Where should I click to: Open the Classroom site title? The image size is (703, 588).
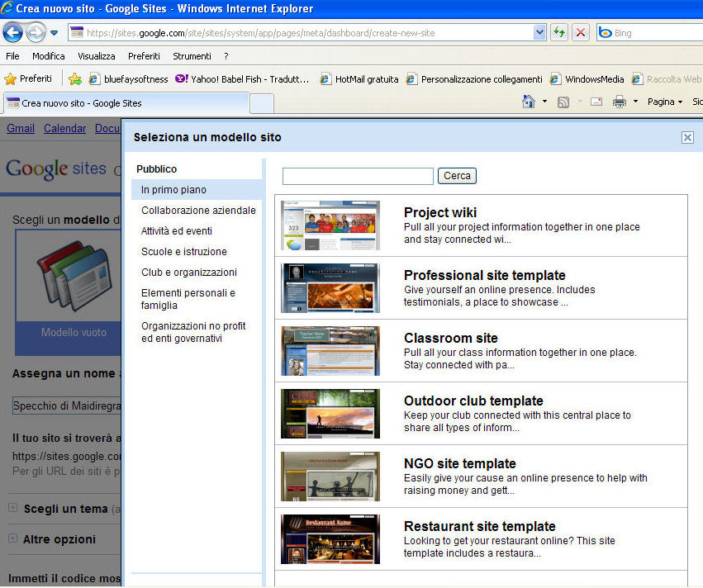click(x=450, y=338)
